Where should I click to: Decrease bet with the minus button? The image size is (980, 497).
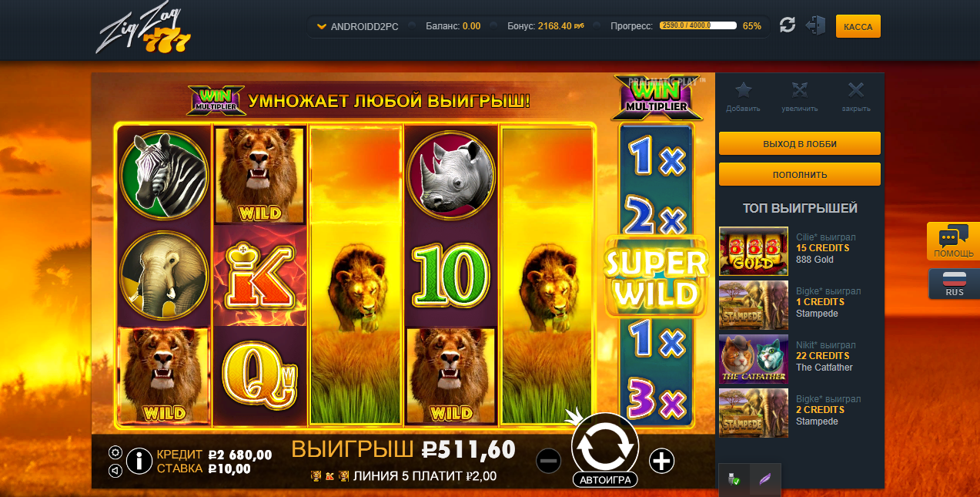[549, 462]
